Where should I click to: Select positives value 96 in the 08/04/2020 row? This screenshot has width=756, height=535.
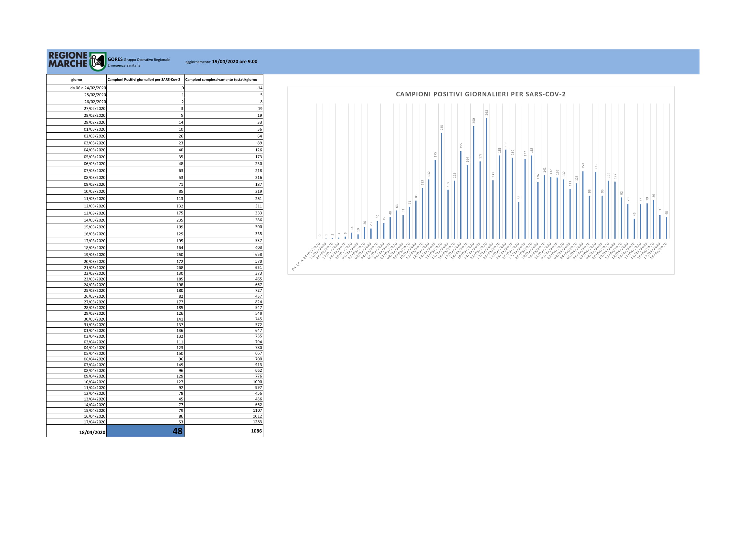145,371
